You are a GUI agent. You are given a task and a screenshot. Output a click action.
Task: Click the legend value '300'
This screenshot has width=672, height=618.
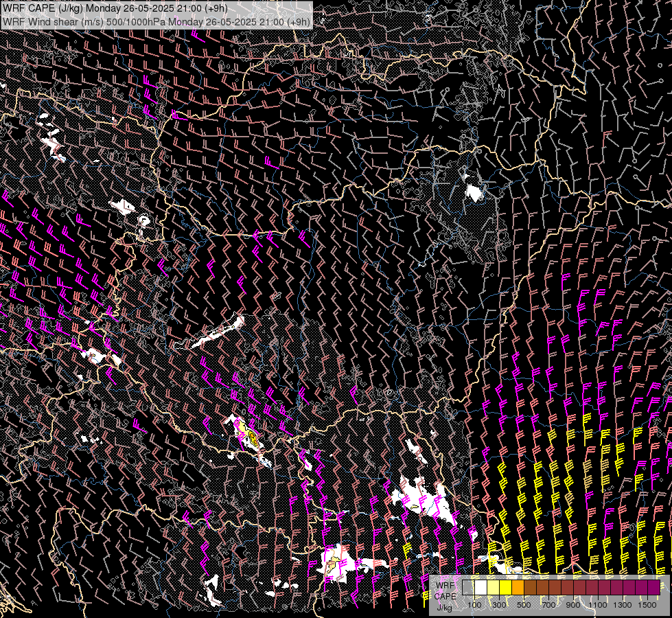(x=499, y=605)
